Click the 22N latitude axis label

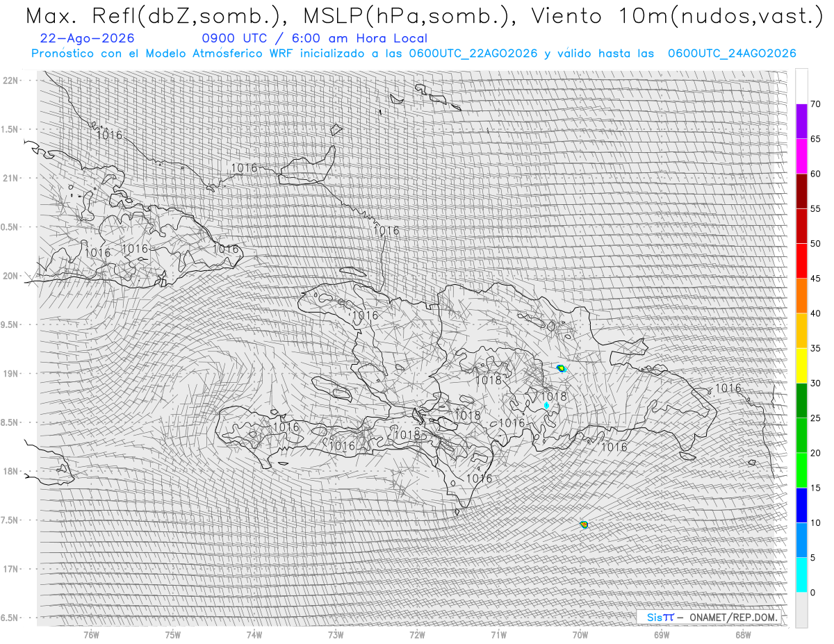(x=10, y=80)
